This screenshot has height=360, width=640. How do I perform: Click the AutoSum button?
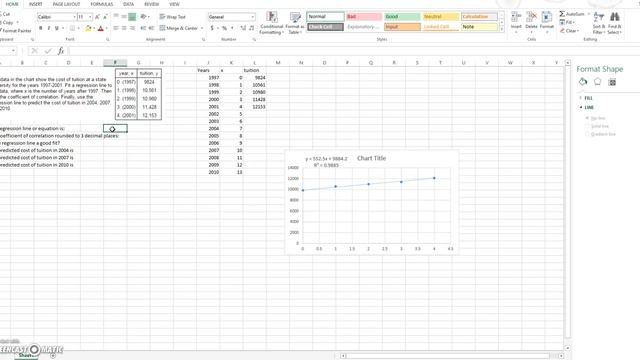(x=572, y=14)
